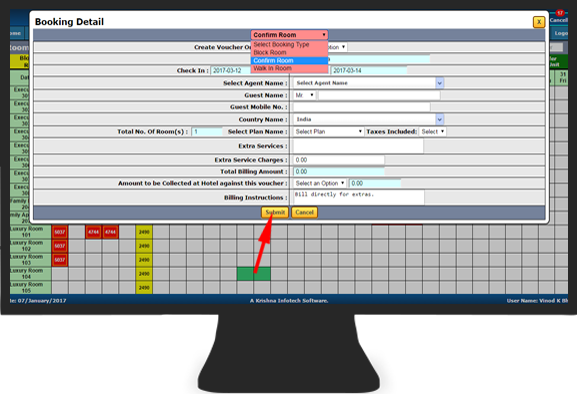Close Booking Detail with the X button
Viewport: 577px width, 394px height.
(x=539, y=22)
